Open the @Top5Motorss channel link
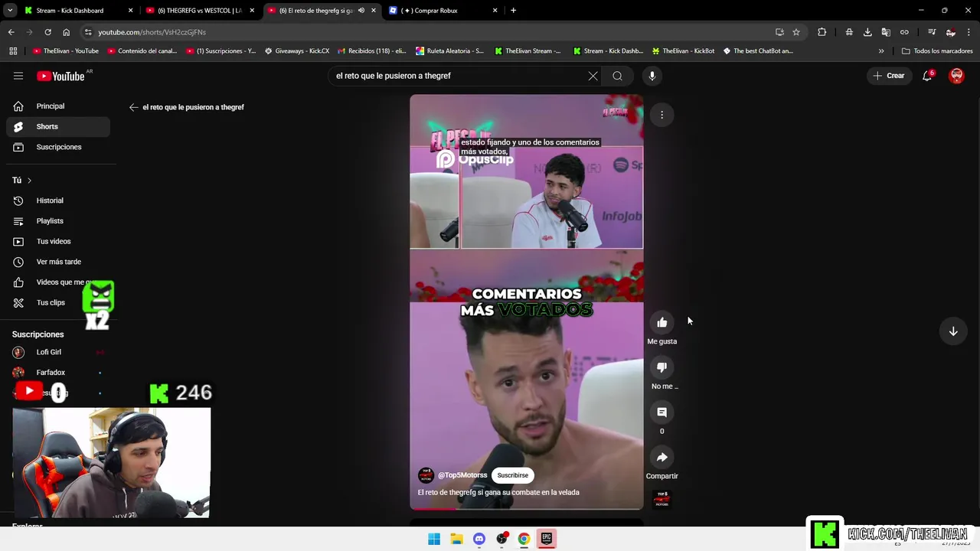The height and width of the screenshot is (551, 980). tap(462, 475)
